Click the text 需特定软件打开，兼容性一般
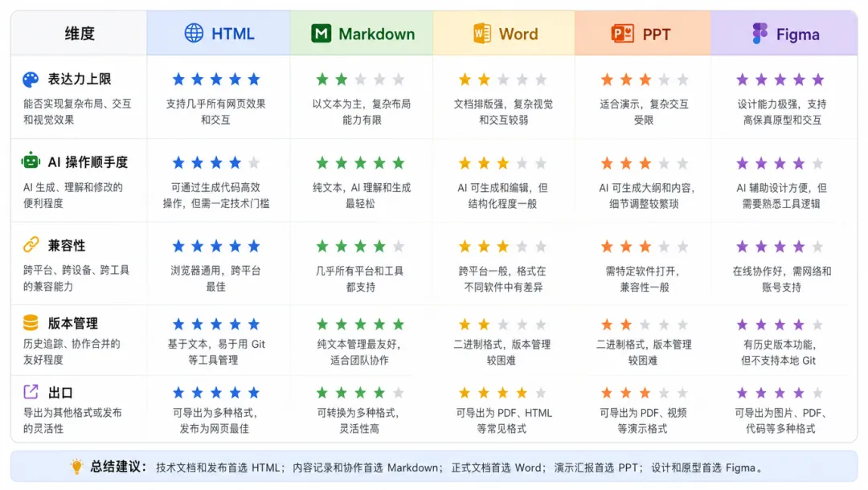Viewport: 868px width, 490px height. tap(644, 279)
